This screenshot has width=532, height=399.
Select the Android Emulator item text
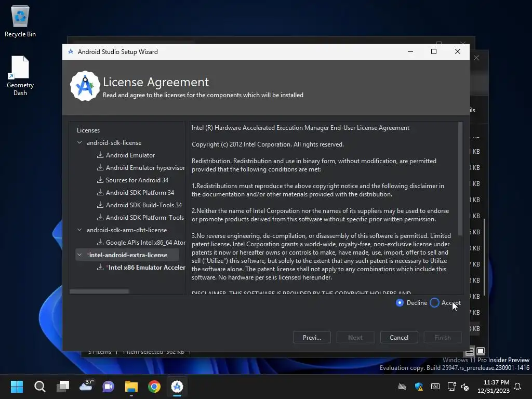click(x=130, y=155)
